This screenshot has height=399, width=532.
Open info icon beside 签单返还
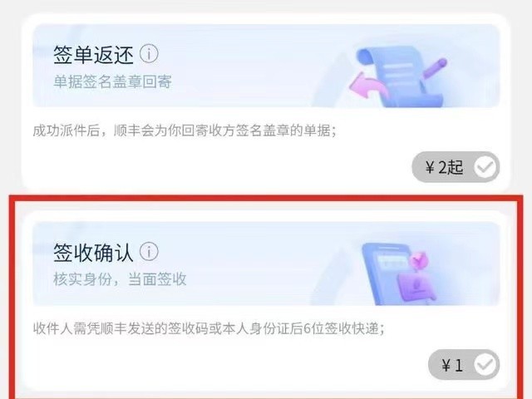tap(149, 54)
